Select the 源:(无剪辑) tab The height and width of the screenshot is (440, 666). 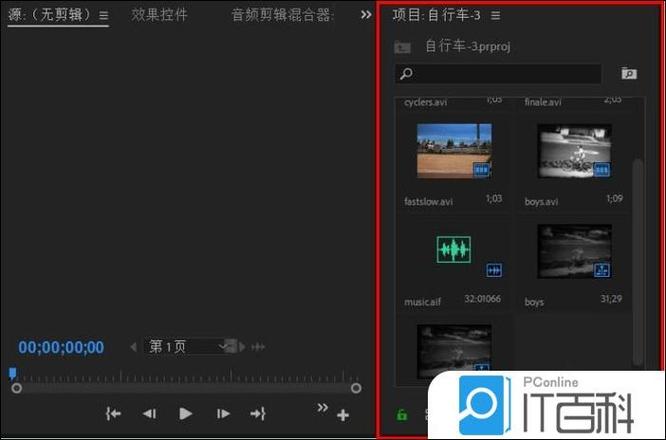(x=50, y=15)
